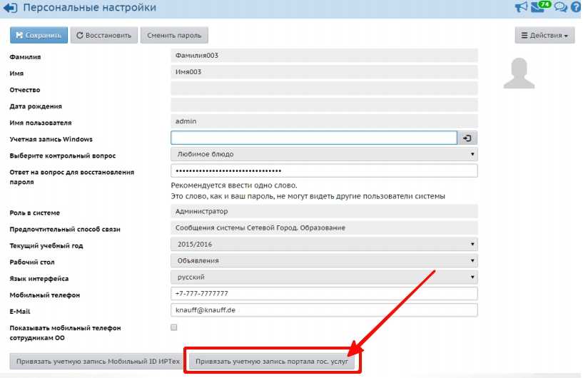588x378 pixels.
Task: Toggle the show mobile phone to staff checkbox
Action: (x=174, y=327)
